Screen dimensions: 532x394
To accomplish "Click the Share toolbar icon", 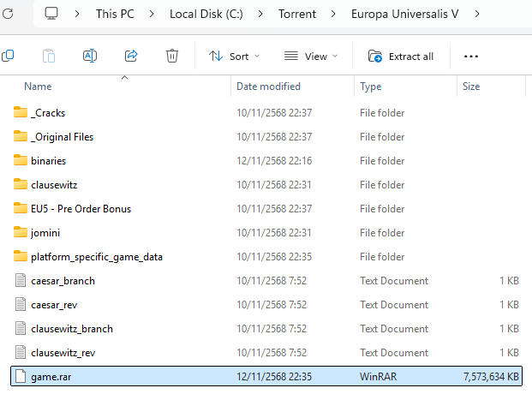I will click(x=131, y=56).
